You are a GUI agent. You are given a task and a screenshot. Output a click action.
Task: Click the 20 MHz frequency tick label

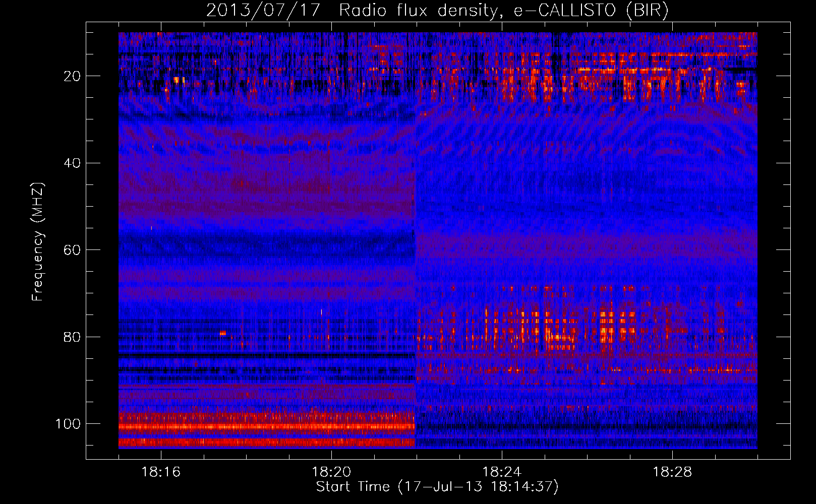pyautogui.click(x=73, y=76)
